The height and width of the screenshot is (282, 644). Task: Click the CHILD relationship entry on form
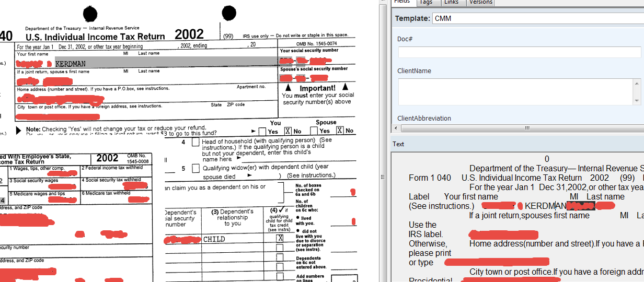214,239
